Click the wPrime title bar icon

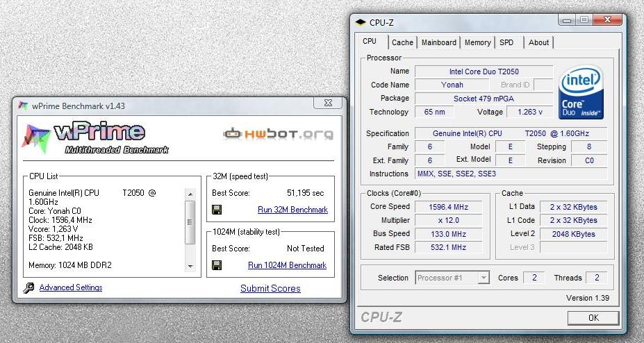coord(24,106)
